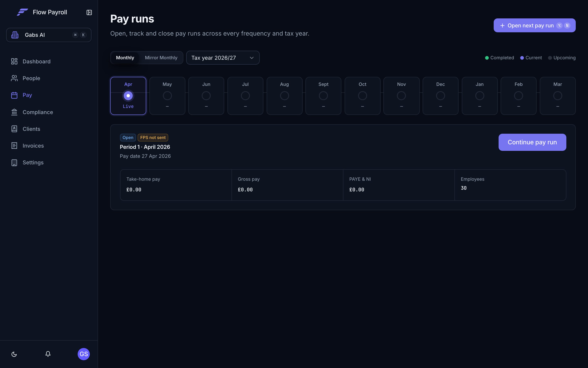Select the Aug period card
This screenshot has width=588, height=368.
point(284,96)
